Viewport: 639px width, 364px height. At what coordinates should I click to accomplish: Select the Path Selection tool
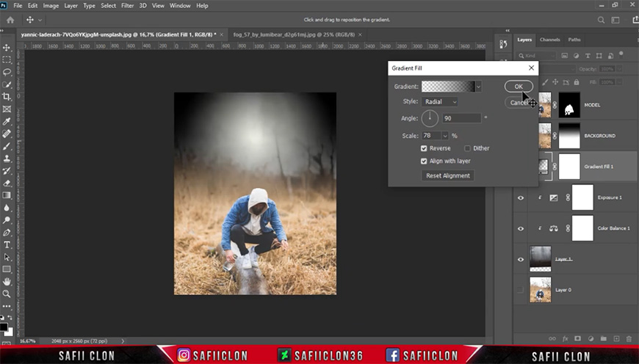(x=7, y=257)
